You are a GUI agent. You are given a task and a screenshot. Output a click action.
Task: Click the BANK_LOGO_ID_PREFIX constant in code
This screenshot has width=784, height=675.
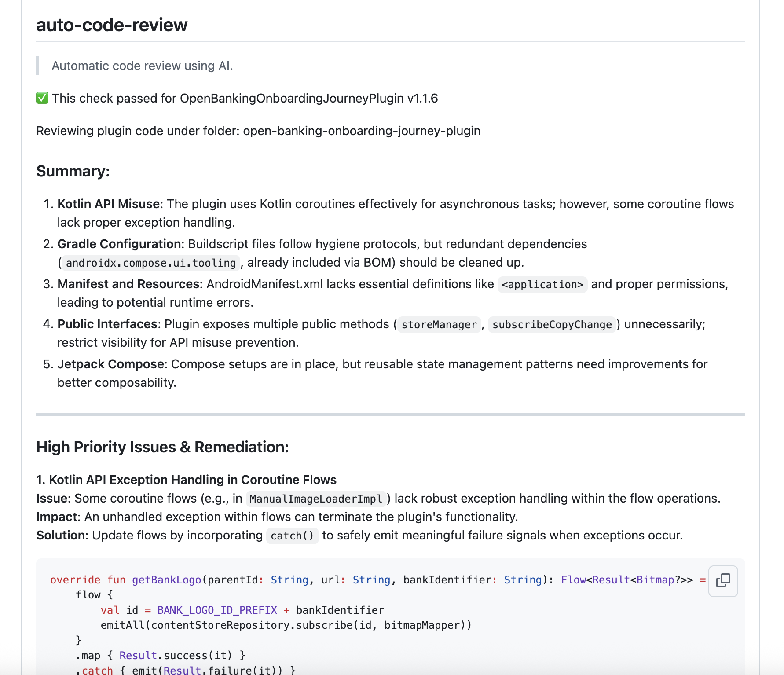click(x=216, y=610)
